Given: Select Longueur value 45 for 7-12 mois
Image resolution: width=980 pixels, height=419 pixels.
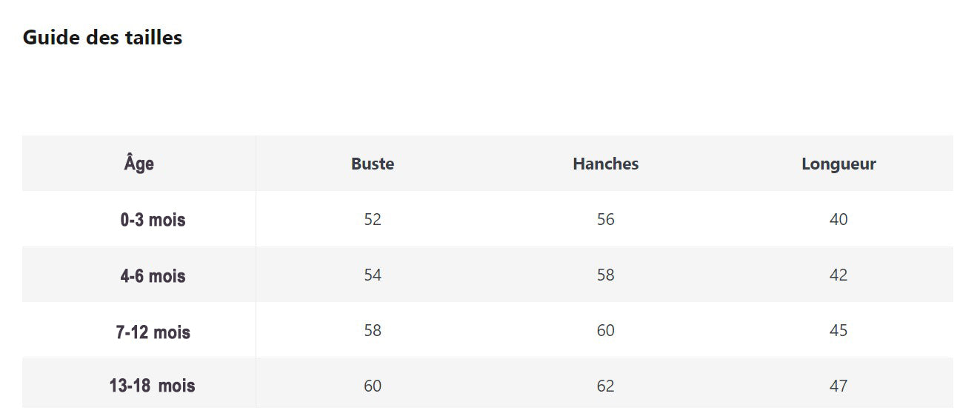Looking at the screenshot, I should point(839,331).
